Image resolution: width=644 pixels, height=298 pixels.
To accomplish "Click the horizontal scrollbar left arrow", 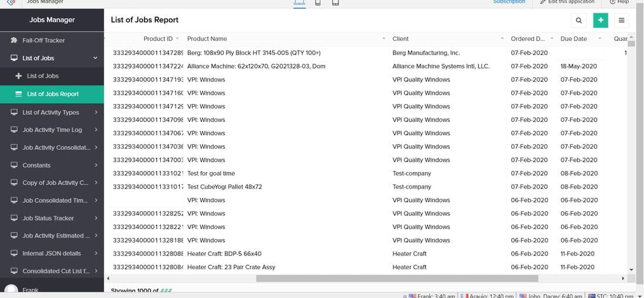I will [108, 278].
